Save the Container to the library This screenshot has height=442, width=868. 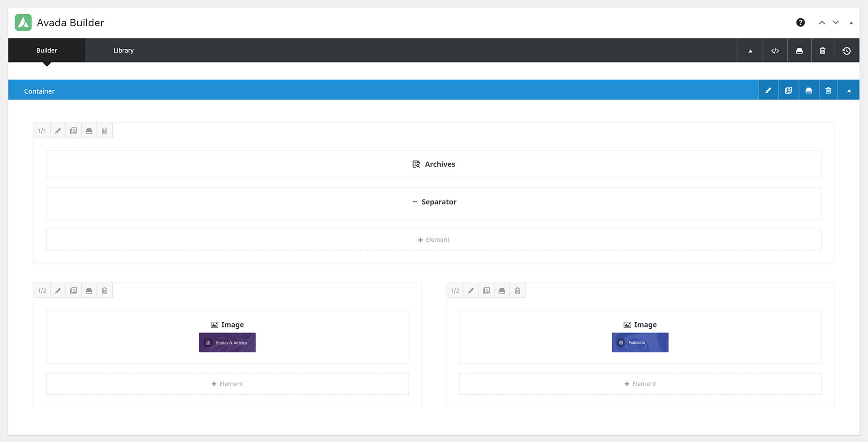click(x=808, y=90)
